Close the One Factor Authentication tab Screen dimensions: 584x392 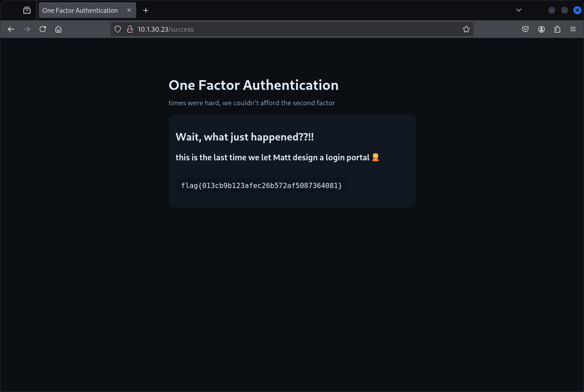[129, 10]
